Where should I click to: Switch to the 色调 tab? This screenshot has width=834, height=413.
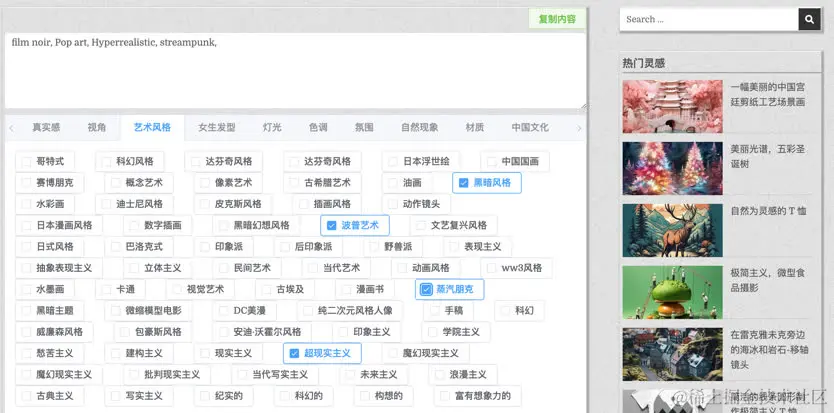(318, 128)
